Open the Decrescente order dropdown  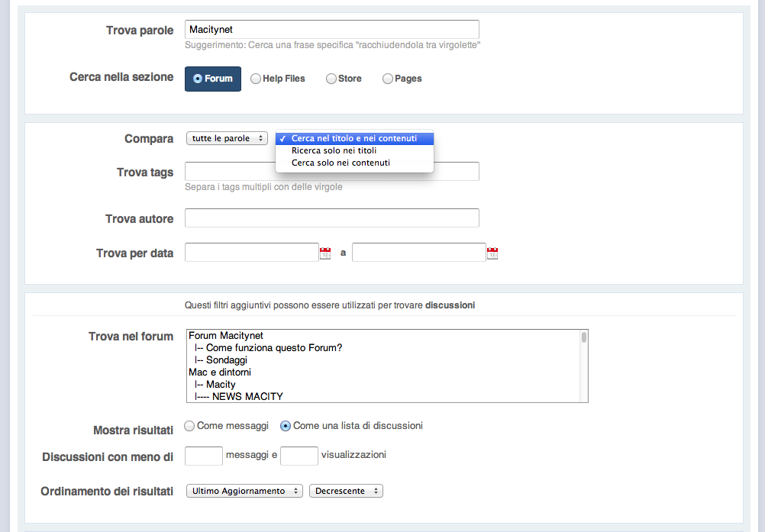[x=346, y=491]
